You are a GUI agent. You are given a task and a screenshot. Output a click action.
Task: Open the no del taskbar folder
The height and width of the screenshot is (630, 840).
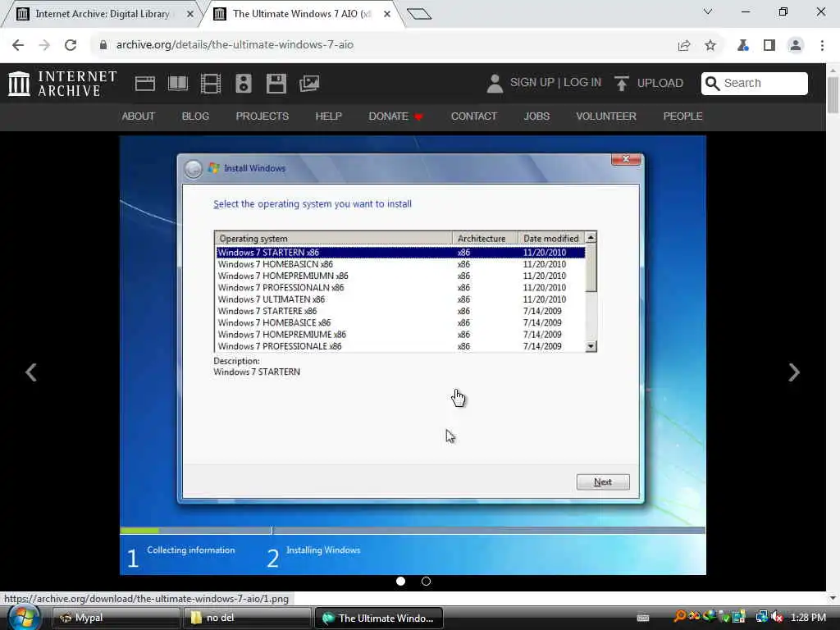(x=246, y=618)
